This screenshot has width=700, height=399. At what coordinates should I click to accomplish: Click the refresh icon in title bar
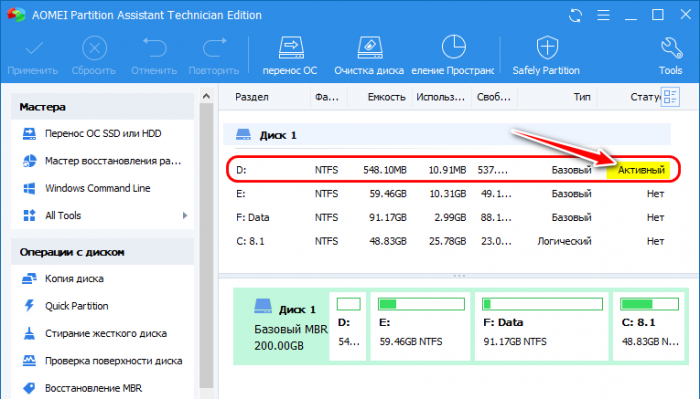click(575, 15)
